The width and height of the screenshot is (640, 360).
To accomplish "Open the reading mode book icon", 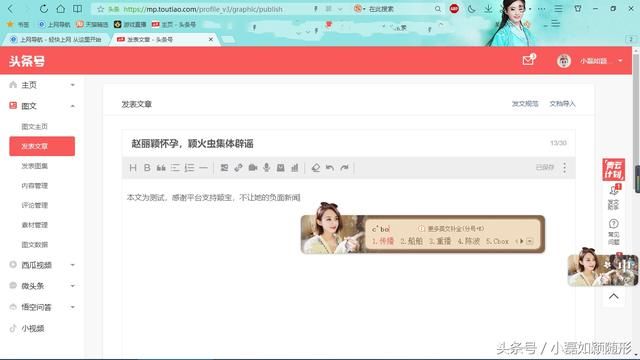I will [x=77, y=9].
